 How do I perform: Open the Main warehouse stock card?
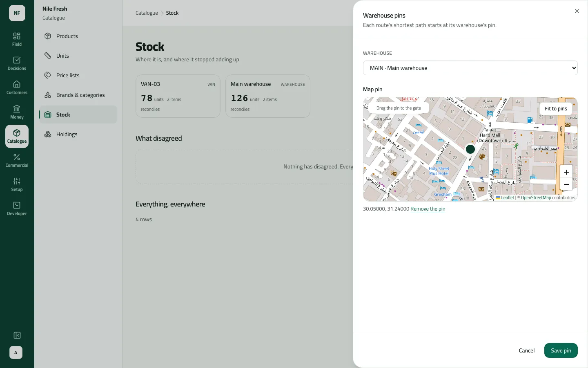(268, 96)
